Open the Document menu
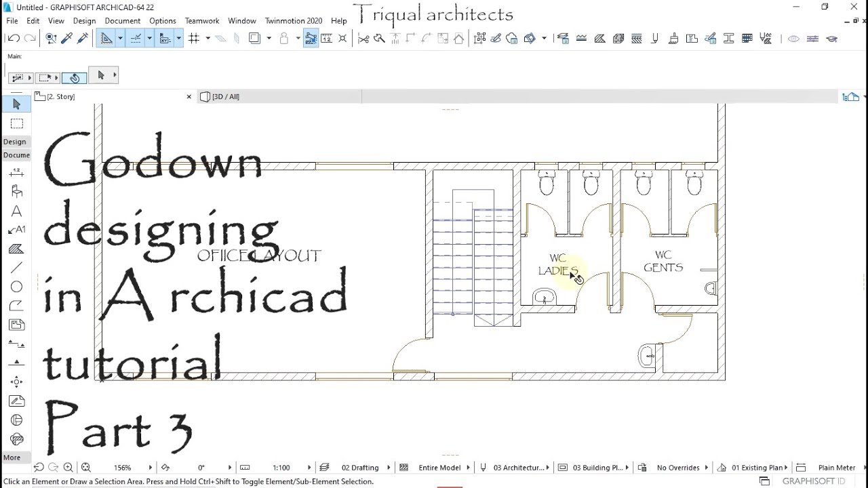 [123, 21]
